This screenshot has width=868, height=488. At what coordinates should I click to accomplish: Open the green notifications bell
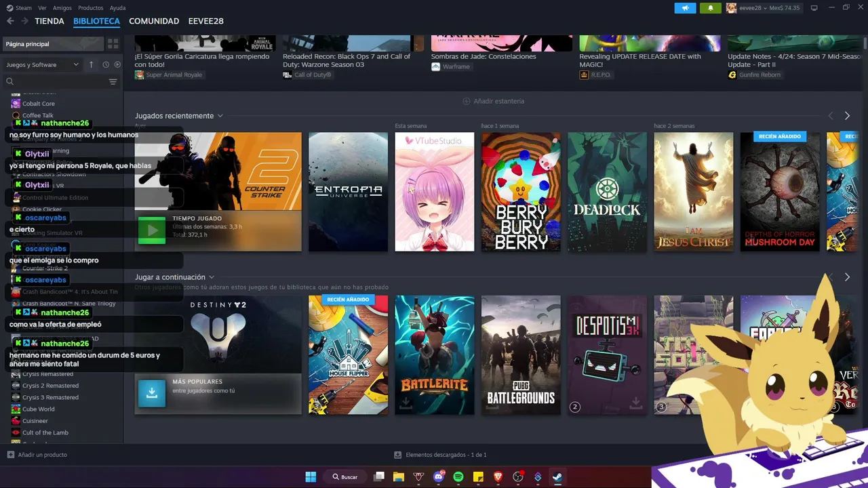coord(710,8)
